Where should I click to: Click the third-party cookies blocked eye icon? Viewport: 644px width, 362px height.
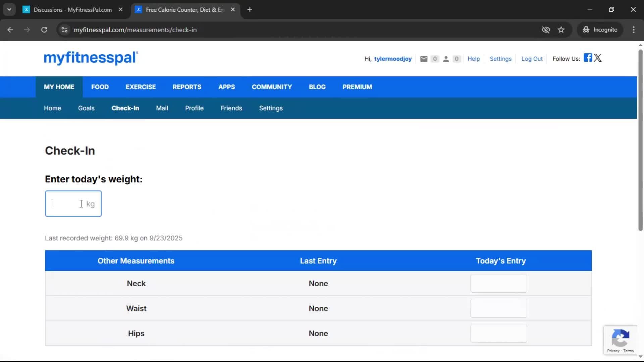(x=546, y=29)
